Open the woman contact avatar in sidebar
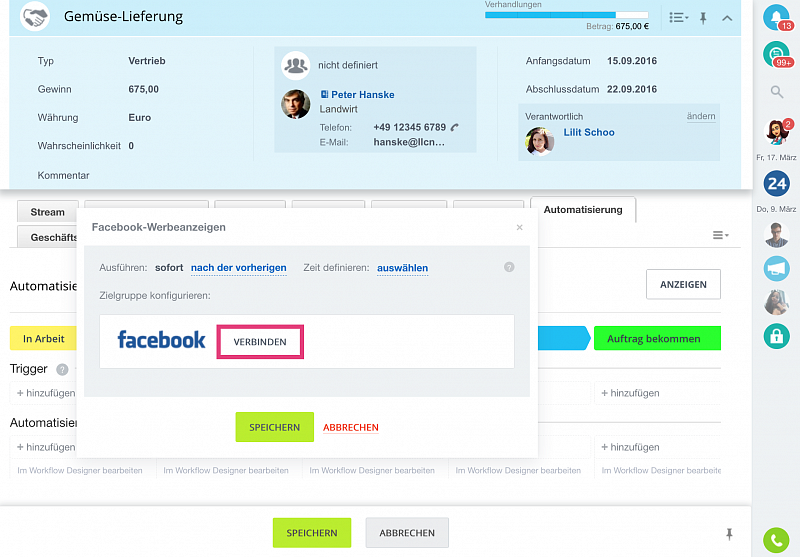 tap(777, 302)
